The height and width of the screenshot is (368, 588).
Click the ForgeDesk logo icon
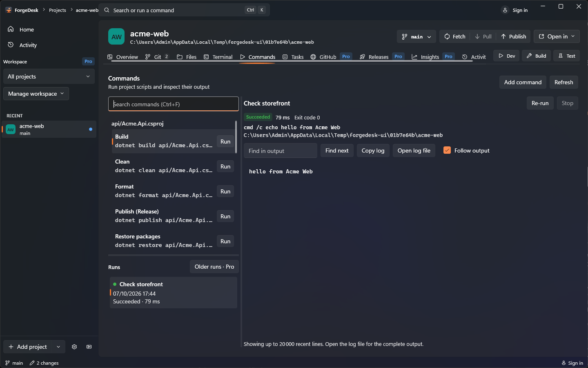(x=9, y=10)
